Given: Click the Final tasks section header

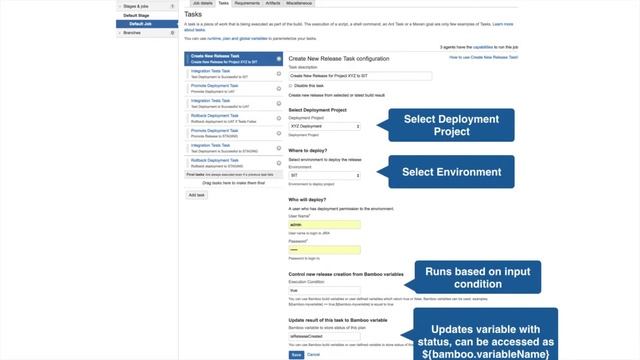Looking at the screenshot, I should click(x=233, y=175).
